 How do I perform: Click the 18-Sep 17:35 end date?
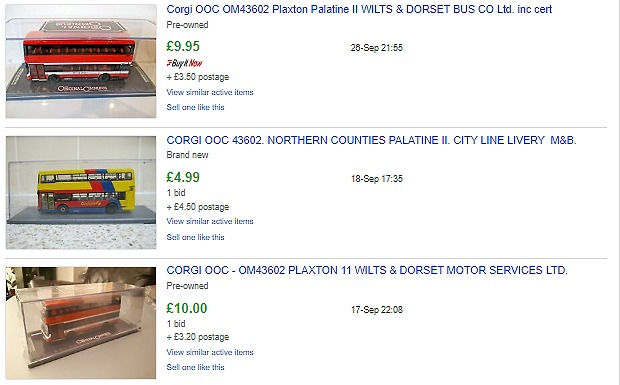coord(376,179)
